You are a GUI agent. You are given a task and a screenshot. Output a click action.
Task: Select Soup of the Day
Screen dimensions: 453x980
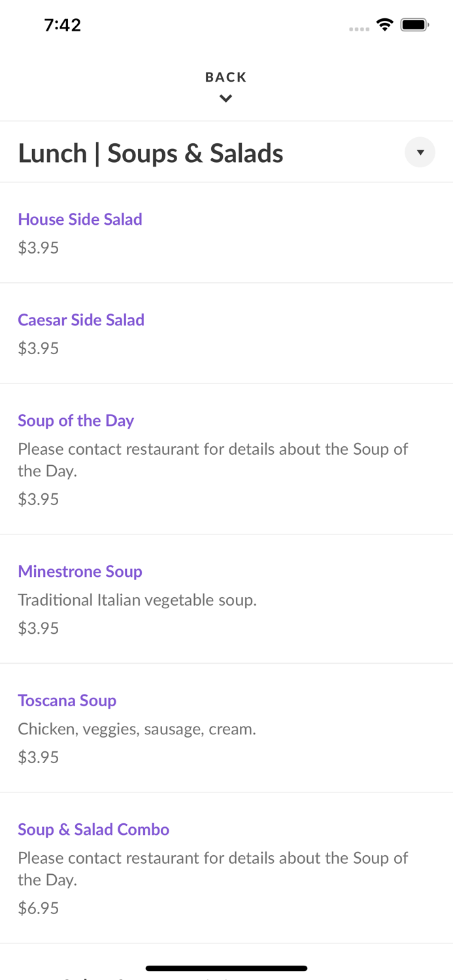click(x=76, y=421)
